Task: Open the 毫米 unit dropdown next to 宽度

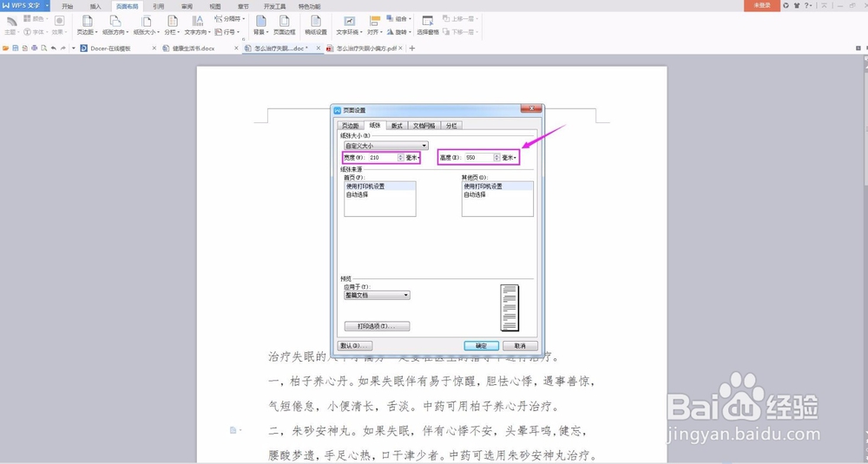Action: pyautogui.click(x=412, y=158)
